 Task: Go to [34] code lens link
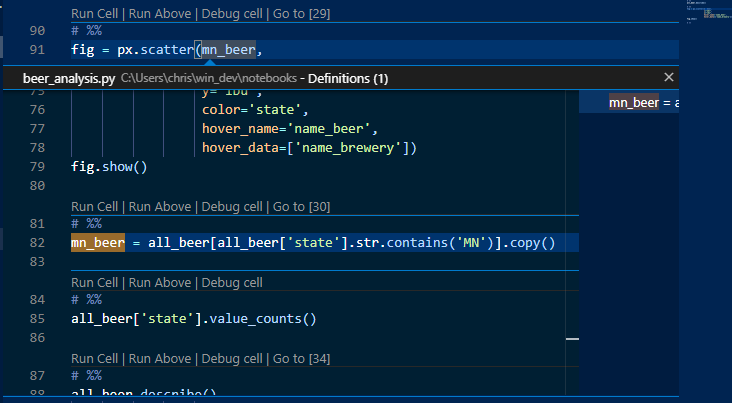(301, 359)
